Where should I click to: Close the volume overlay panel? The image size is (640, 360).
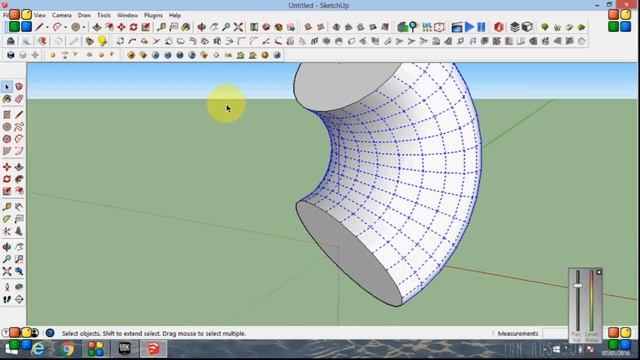[599, 272]
